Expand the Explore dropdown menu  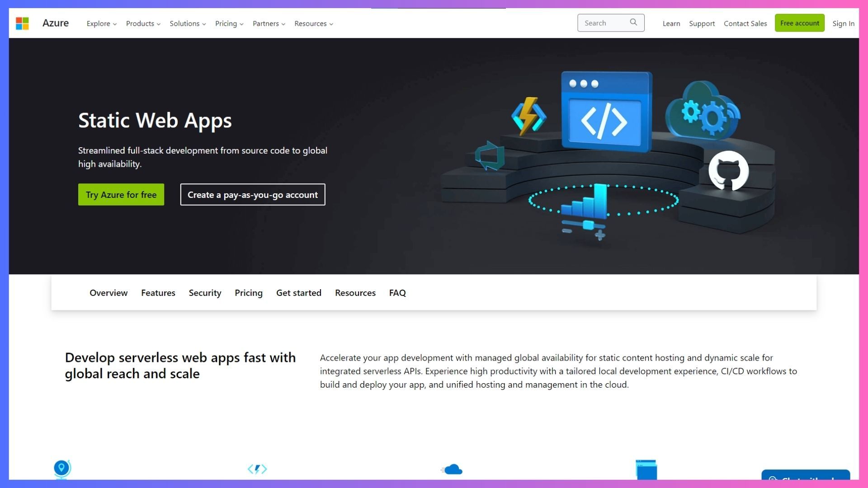[x=101, y=23]
